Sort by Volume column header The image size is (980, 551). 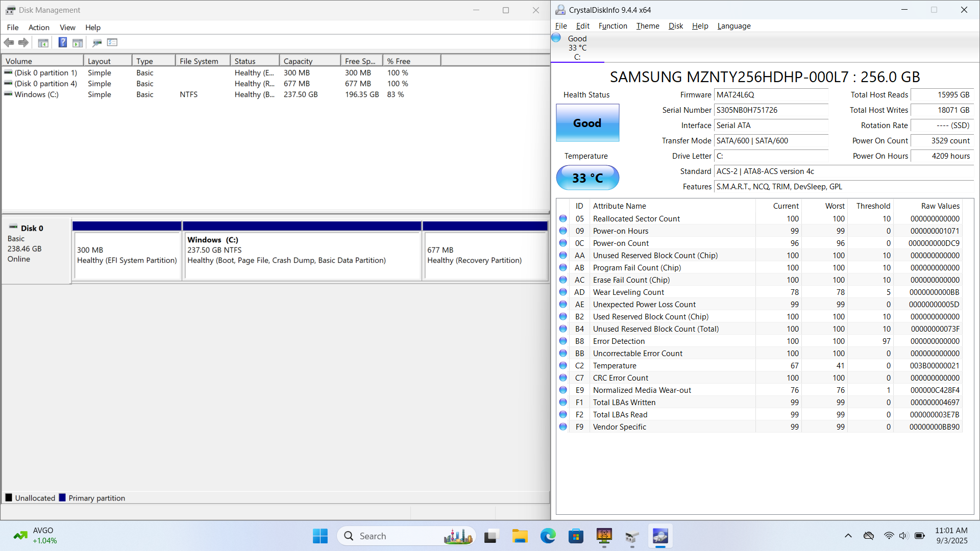coord(42,61)
